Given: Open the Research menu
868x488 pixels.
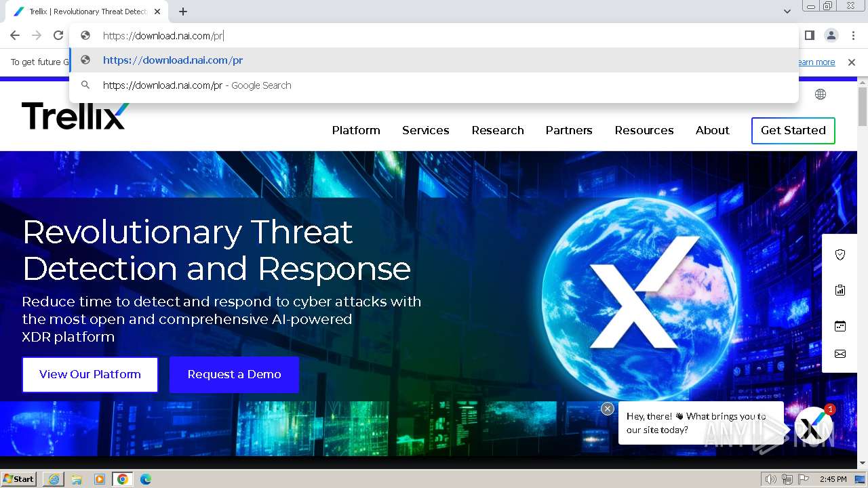Looking at the screenshot, I should click(x=498, y=130).
